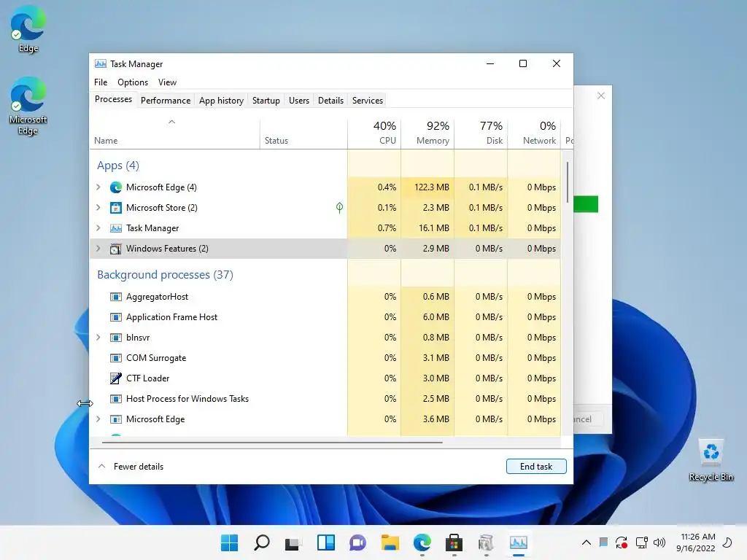747x560 pixels.
Task: Open Chat from the taskbar
Action: 357,542
